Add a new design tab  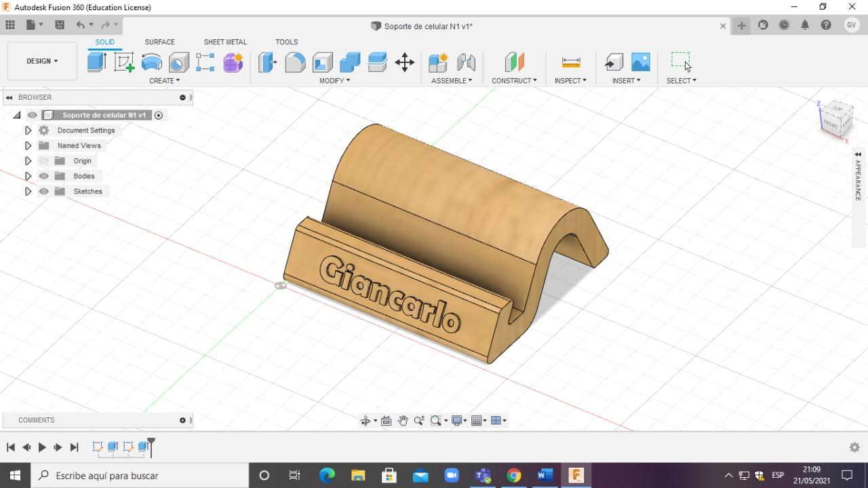coord(742,26)
